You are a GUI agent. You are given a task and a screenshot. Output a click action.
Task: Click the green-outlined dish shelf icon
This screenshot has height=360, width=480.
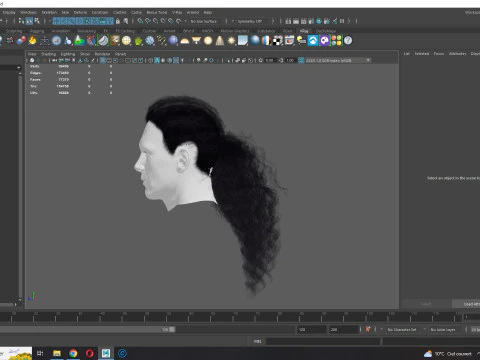point(103,41)
